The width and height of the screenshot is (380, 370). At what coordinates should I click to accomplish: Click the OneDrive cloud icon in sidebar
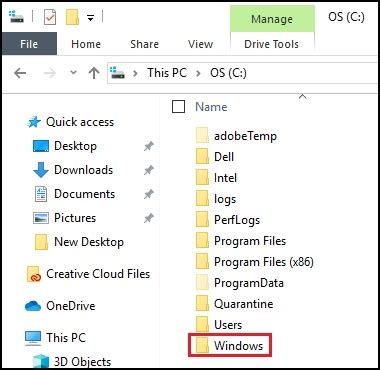click(x=33, y=306)
